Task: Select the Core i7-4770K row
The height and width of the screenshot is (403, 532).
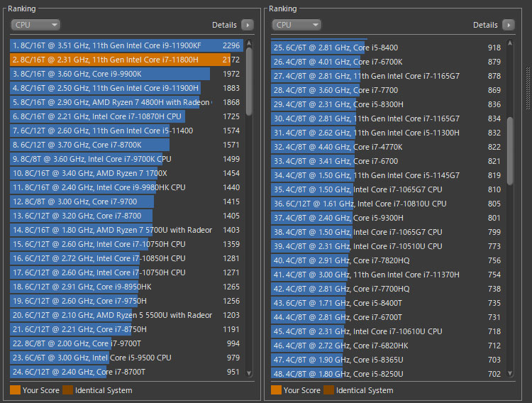Action: tap(387, 147)
